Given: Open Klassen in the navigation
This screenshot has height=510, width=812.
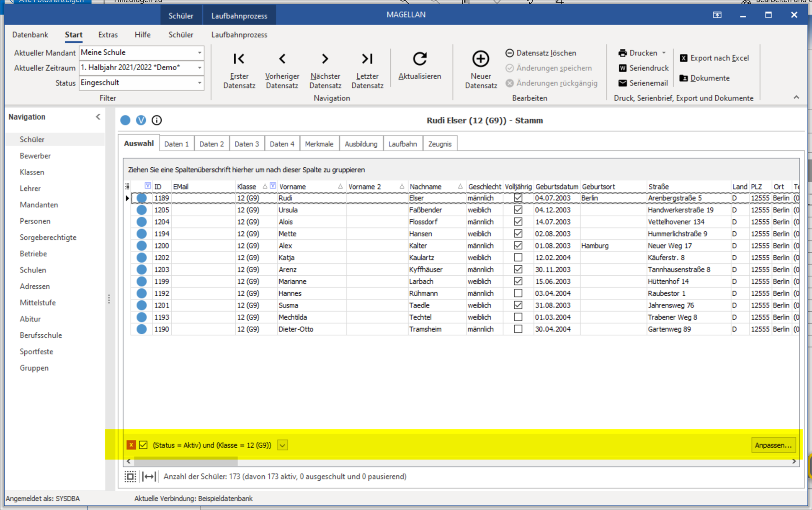Looking at the screenshot, I should [32, 172].
